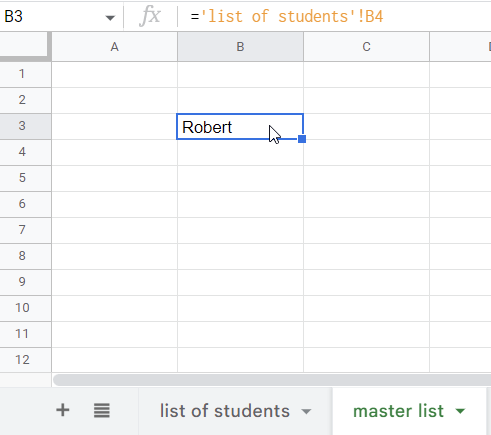This screenshot has width=491, height=435.
Task: Add a new sheet with plus icon
Action: [63, 410]
